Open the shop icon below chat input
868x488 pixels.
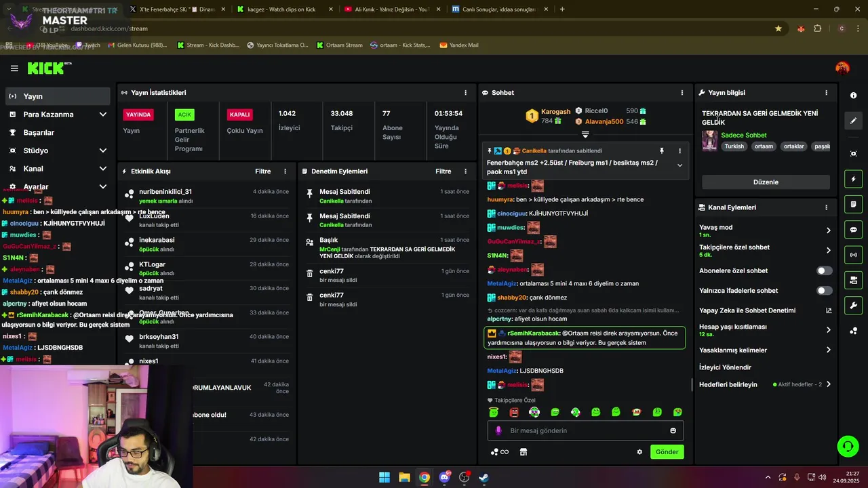point(524,452)
